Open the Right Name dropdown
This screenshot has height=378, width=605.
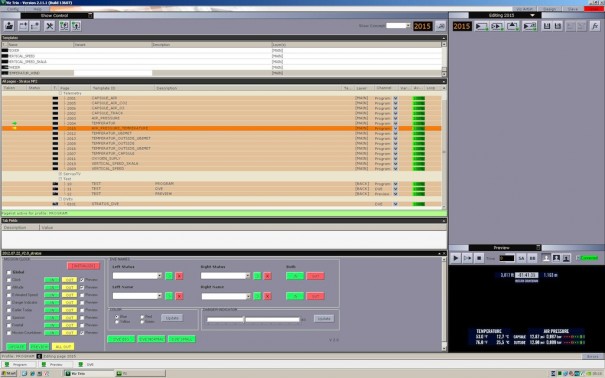[248, 296]
